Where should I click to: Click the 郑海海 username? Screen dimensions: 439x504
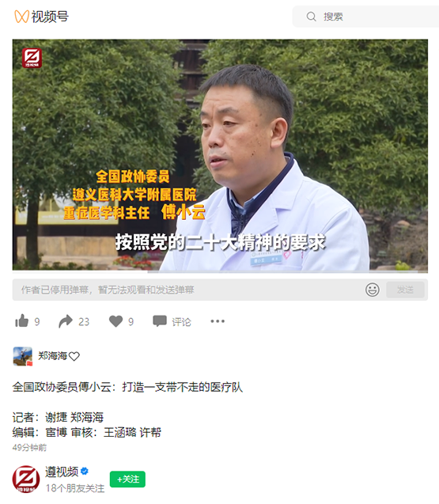click(53, 356)
